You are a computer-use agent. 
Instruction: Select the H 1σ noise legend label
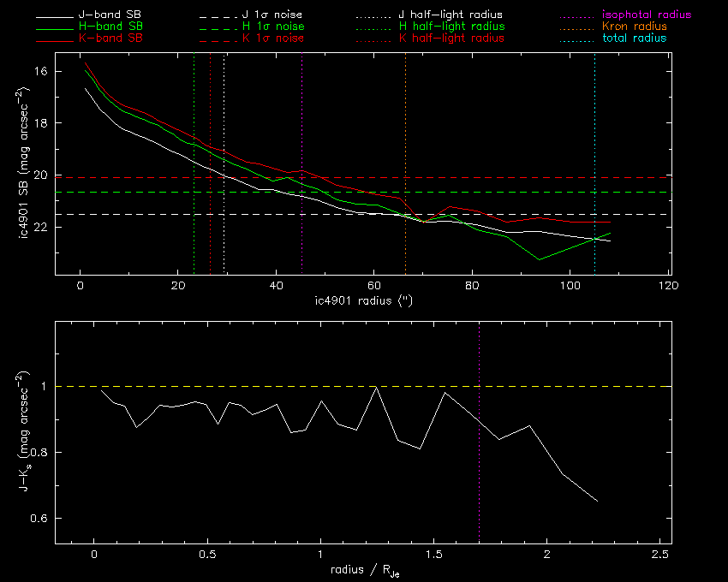tap(273, 27)
